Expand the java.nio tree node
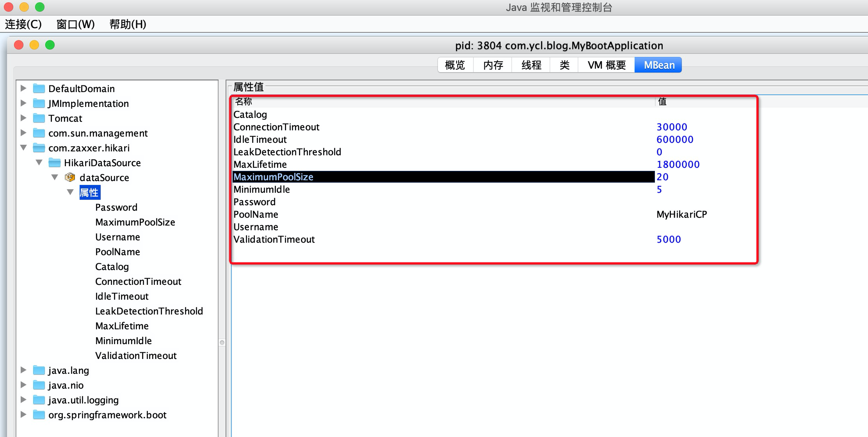Image resolution: width=868 pixels, height=437 pixels. click(23, 385)
